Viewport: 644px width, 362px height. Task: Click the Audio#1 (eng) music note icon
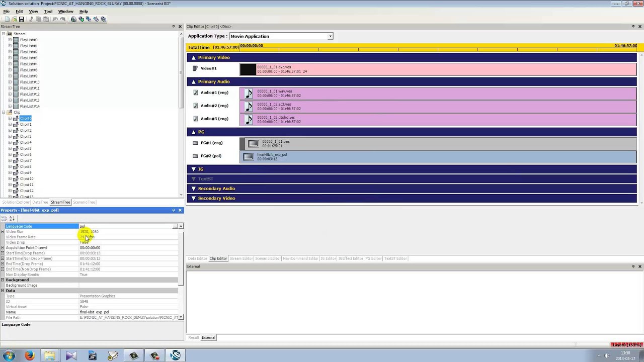click(249, 93)
